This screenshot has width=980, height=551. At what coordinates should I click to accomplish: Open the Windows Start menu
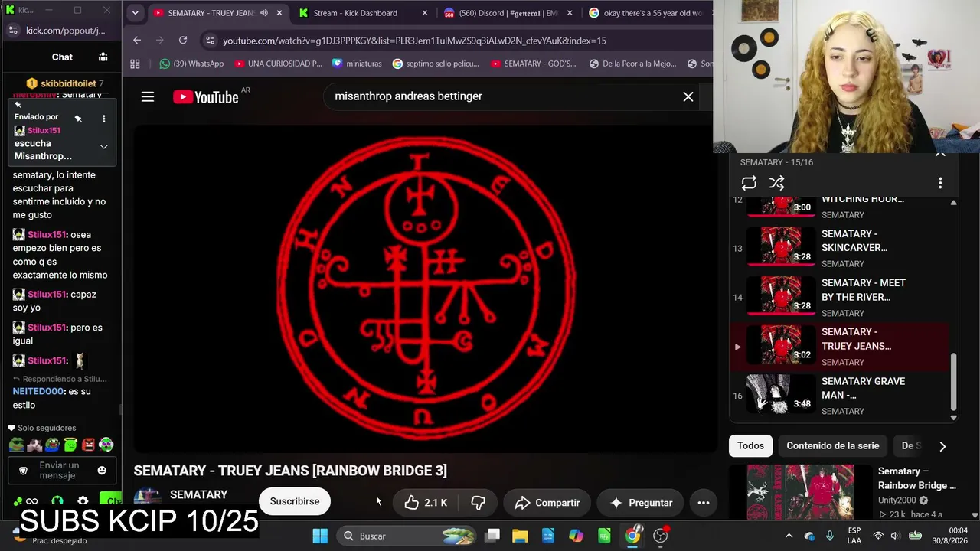(x=320, y=536)
